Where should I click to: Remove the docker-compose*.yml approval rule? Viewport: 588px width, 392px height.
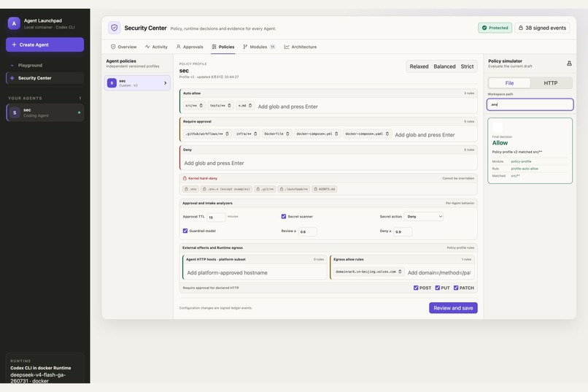336,134
